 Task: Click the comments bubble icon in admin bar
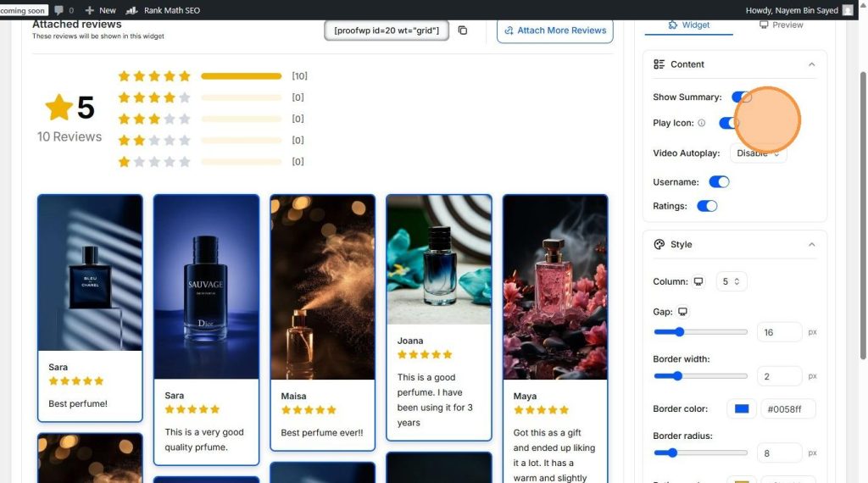click(59, 10)
